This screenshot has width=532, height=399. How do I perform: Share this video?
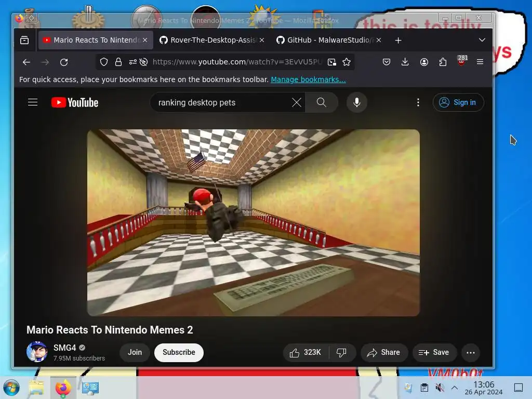(x=384, y=353)
